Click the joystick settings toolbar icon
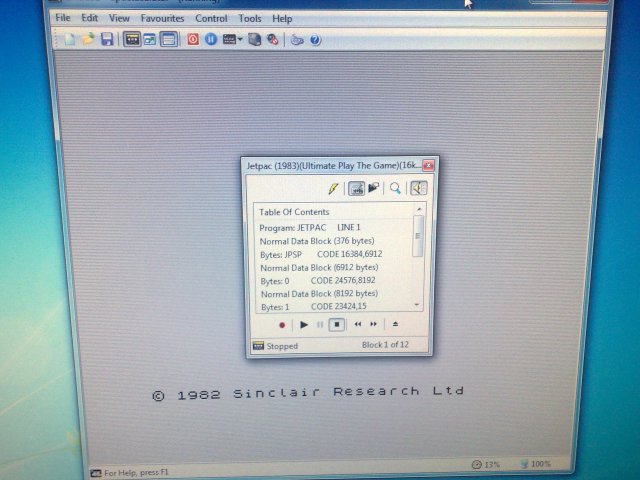Image resolution: width=640 pixels, height=480 pixels. coord(273,40)
